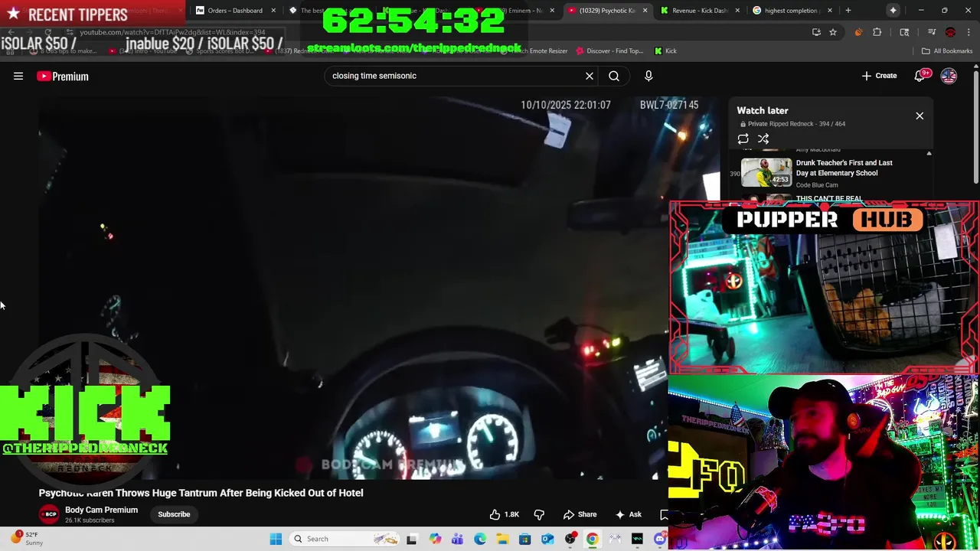The width and height of the screenshot is (980, 551).
Task: Open Windows Start menu
Action: pyautogui.click(x=276, y=539)
